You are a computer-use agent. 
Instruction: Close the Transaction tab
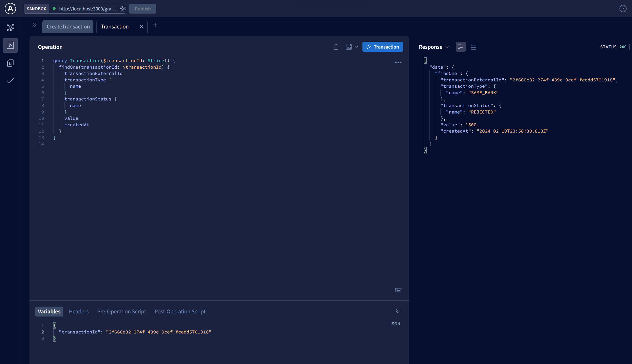point(141,27)
